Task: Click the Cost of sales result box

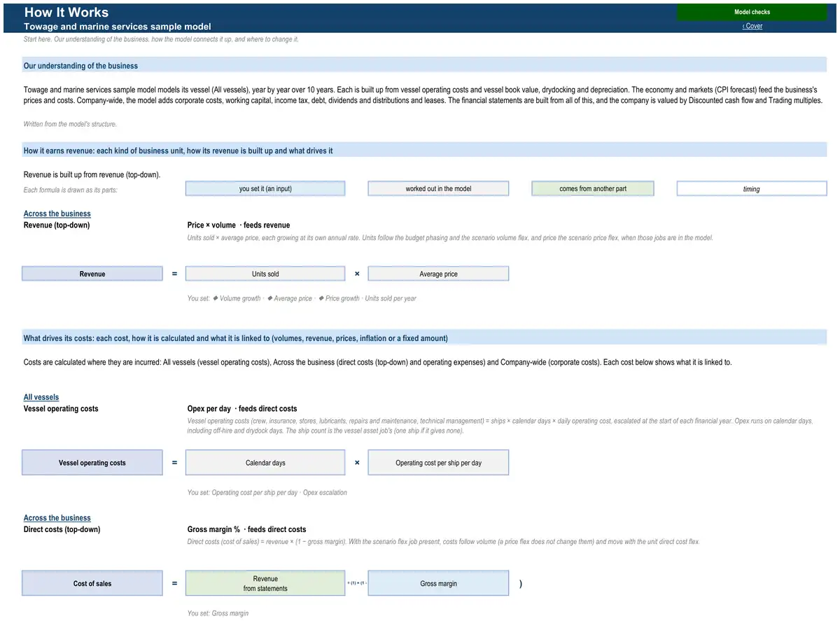Action: click(92, 583)
